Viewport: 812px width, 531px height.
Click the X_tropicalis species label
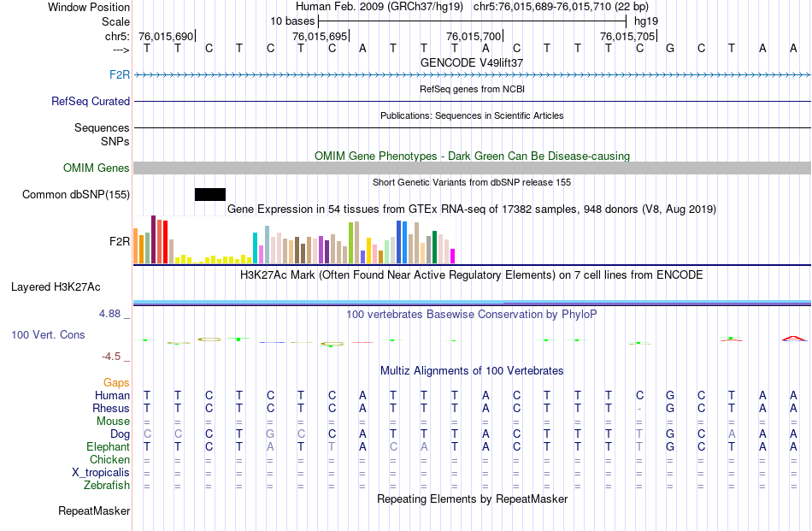pos(101,473)
